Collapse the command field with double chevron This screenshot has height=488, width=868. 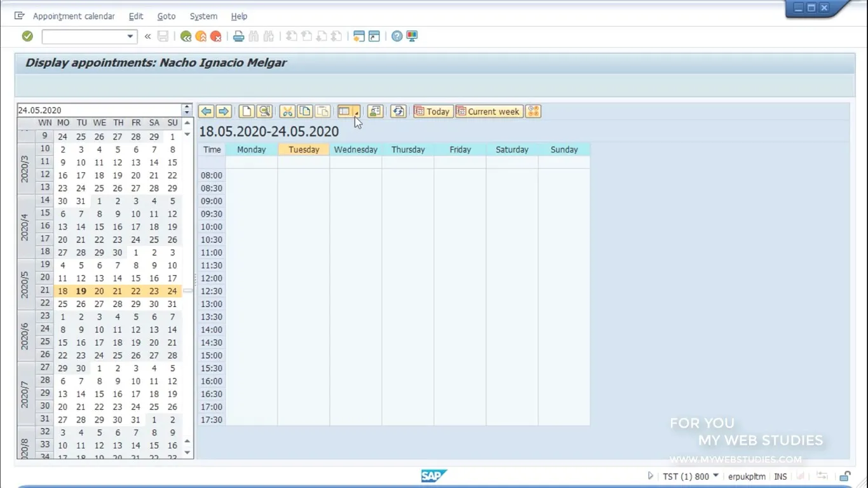tap(147, 36)
